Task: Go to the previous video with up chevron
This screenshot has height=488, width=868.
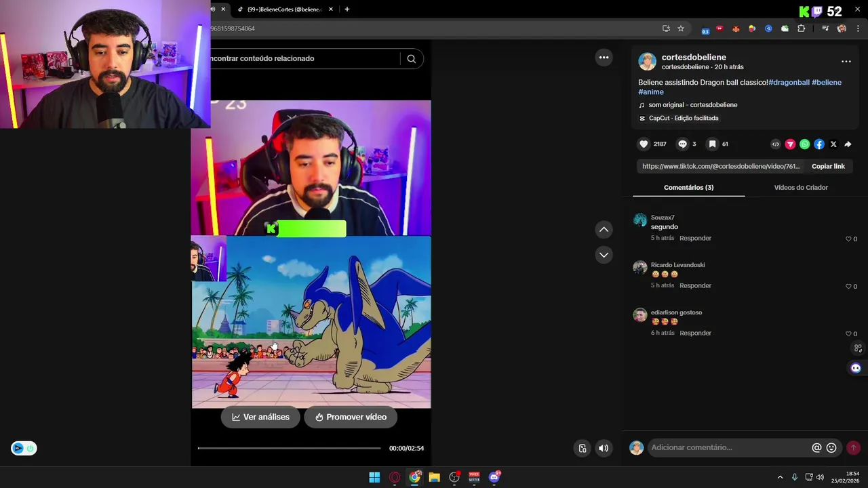Action: tap(604, 230)
